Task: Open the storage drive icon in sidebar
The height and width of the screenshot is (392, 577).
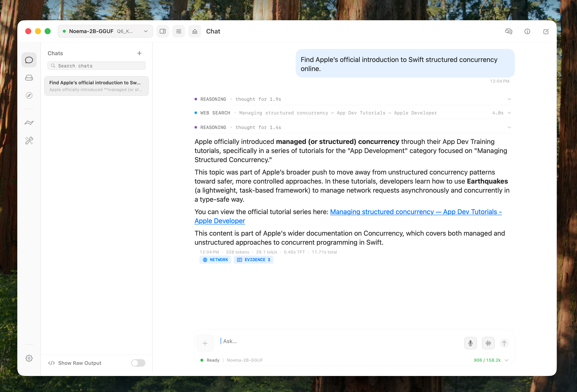Action: (x=29, y=78)
